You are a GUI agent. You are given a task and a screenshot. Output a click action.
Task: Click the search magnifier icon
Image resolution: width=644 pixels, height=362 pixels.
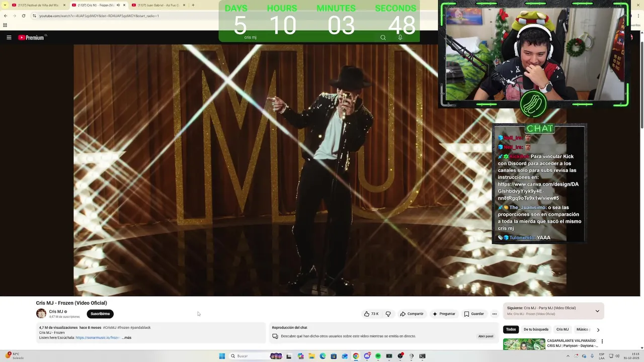383,37
